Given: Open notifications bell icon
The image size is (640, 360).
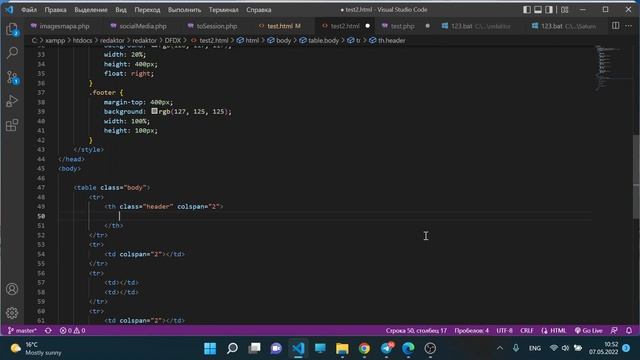Looking at the screenshot, I should pos(629,330).
